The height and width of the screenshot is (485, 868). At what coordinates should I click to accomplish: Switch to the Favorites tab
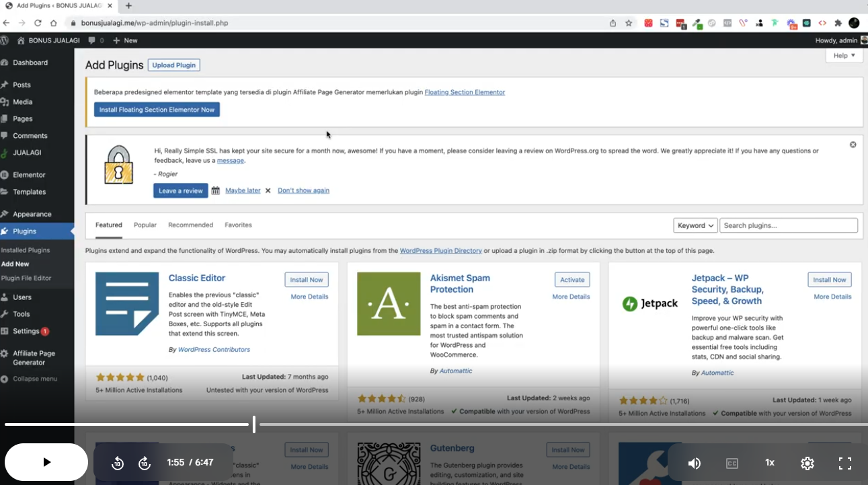pos(238,225)
